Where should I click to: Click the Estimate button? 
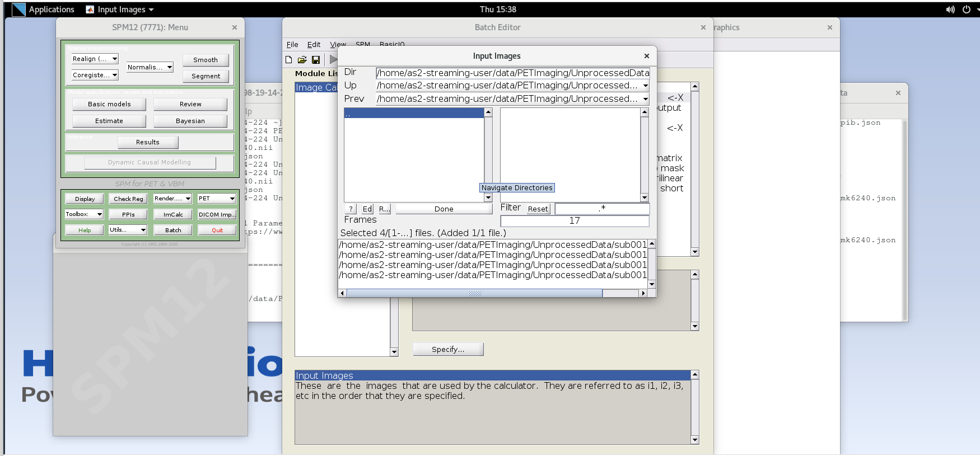pyautogui.click(x=109, y=121)
